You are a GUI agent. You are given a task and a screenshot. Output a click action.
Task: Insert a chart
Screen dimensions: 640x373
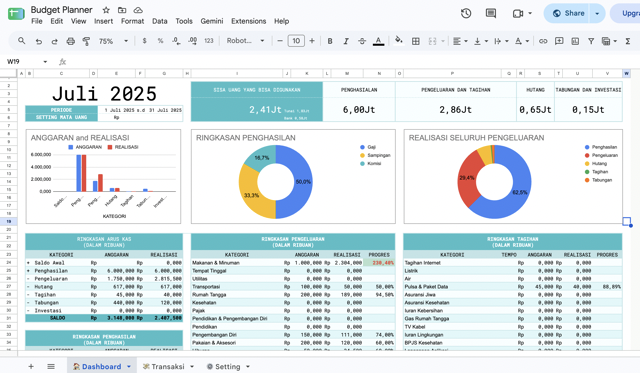(x=575, y=41)
